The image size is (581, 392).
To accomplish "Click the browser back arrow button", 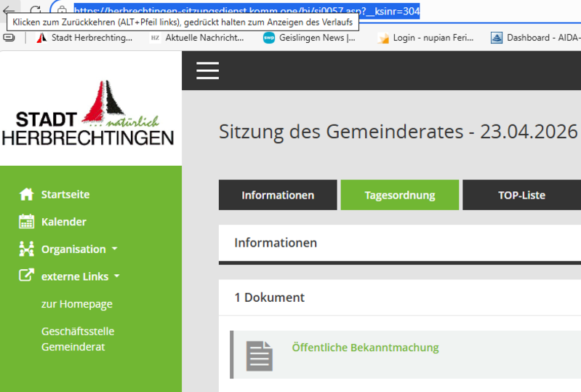I will click(9, 11).
